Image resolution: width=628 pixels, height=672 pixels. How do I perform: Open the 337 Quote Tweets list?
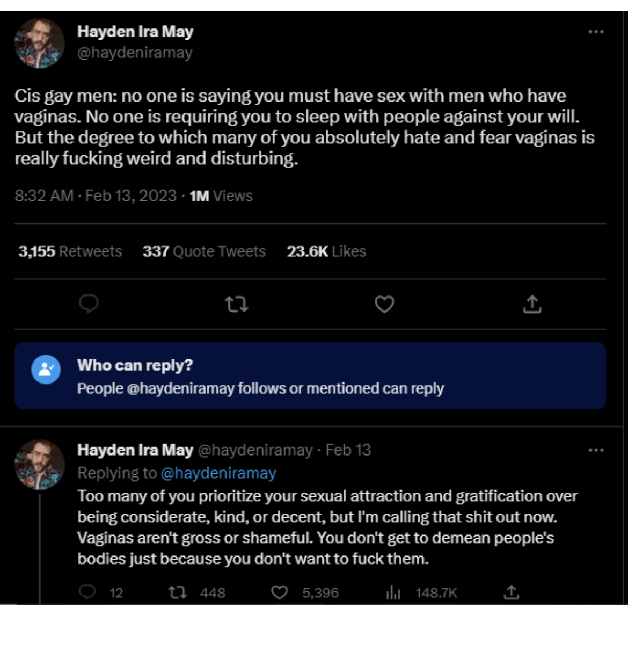204,251
